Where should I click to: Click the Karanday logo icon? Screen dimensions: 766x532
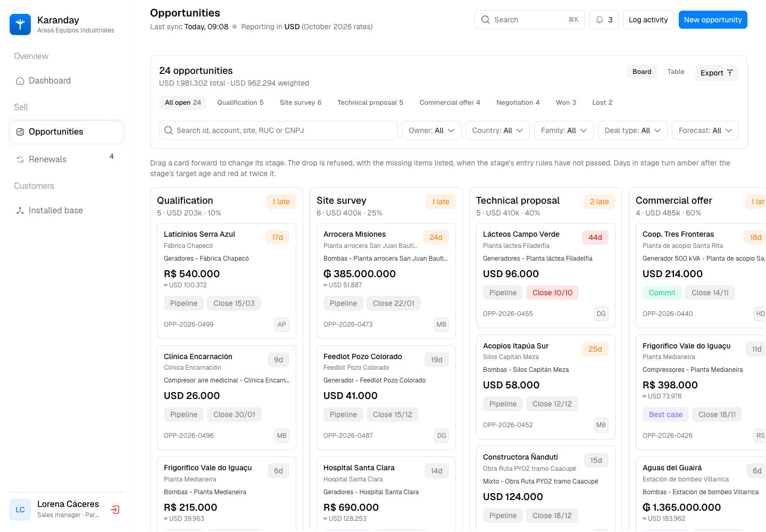pyautogui.click(x=20, y=24)
